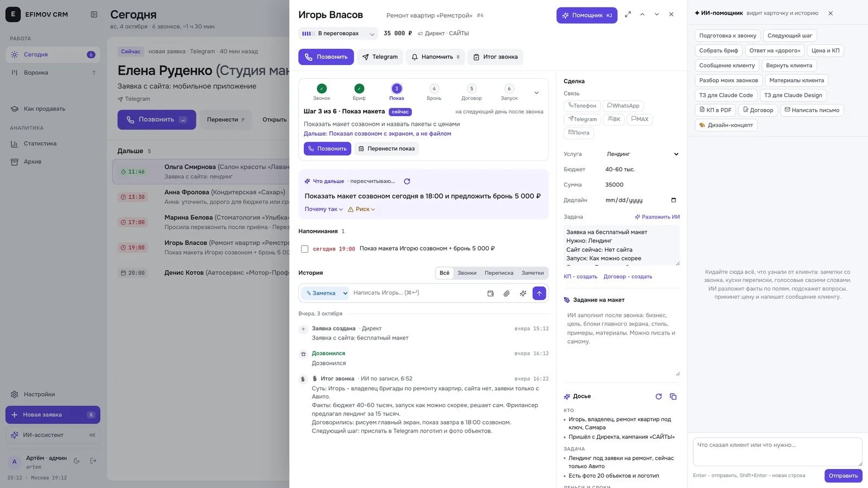Switch history filter to Звонки tab
Screen dimensions: 868x488
click(x=467, y=273)
